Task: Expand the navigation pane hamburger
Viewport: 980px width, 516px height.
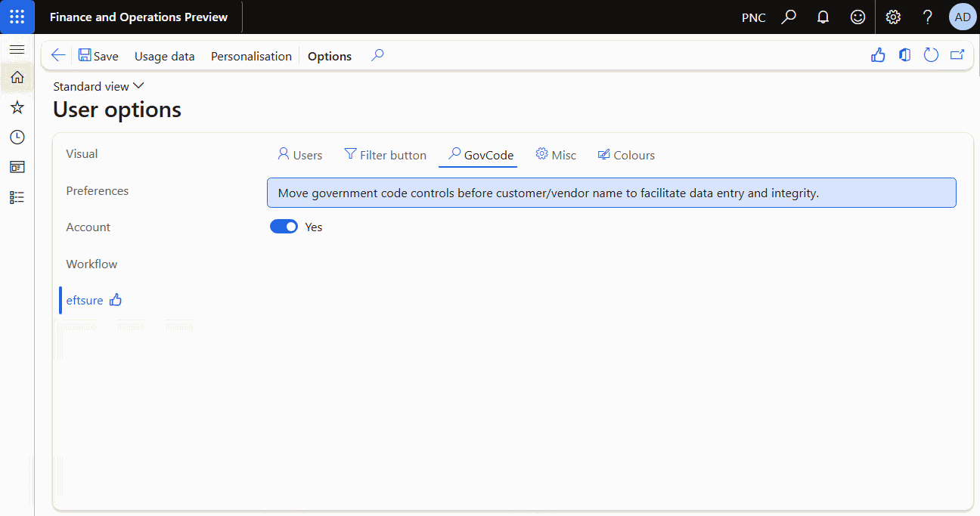Action: pyautogui.click(x=17, y=49)
